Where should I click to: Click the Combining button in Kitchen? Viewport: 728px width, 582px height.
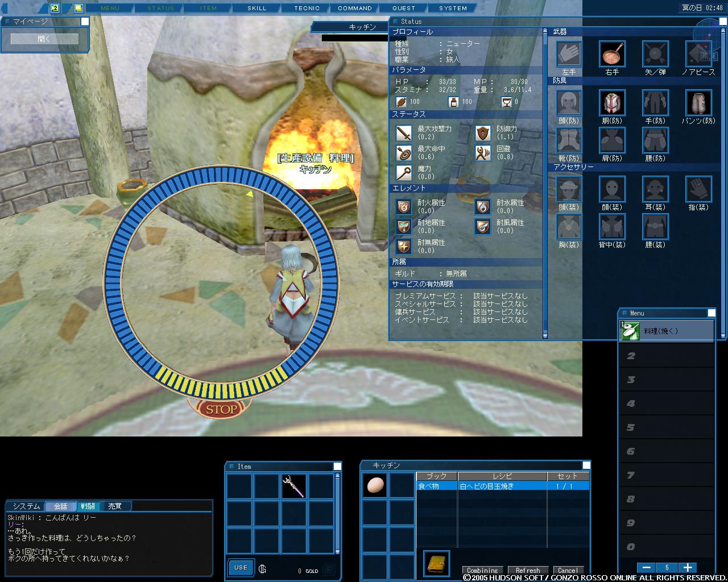pyautogui.click(x=482, y=570)
